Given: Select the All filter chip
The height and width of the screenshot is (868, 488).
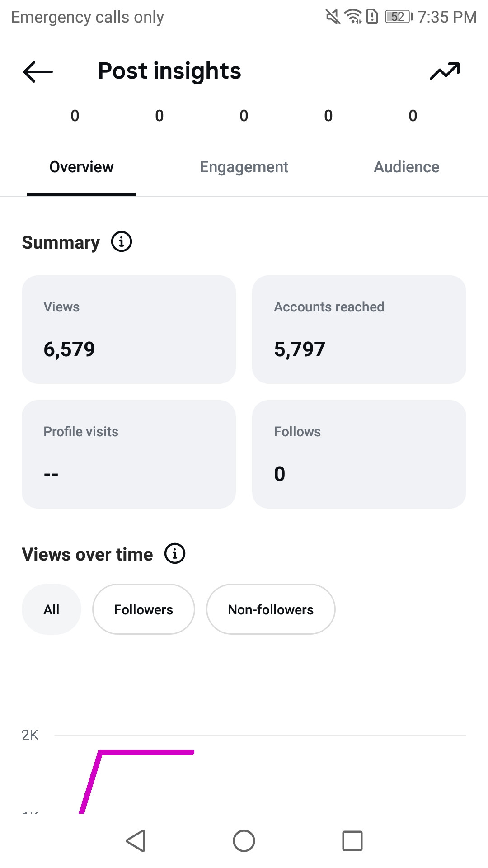Looking at the screenshot, I should pos(52,609).
